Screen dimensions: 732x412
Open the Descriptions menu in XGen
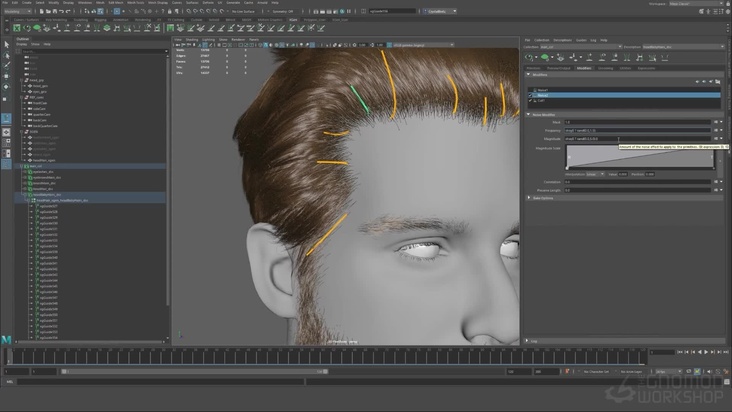[563, 40]
